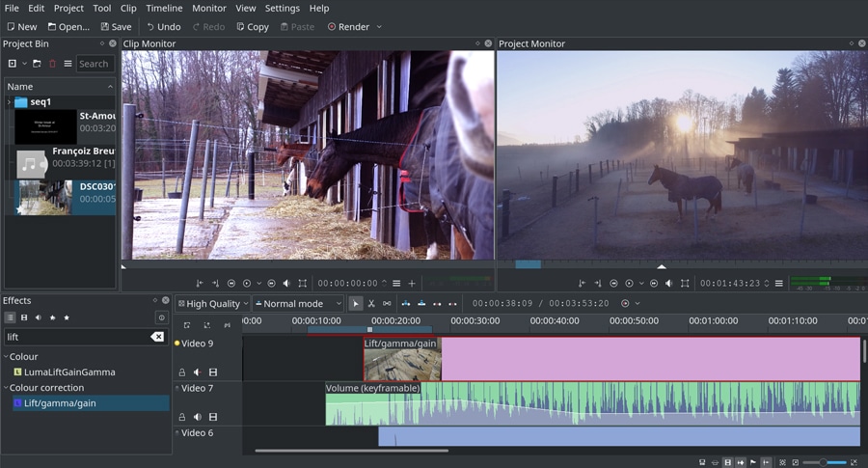Click the Render button
Screen dimensions: 868x468
tap(348, 27)
